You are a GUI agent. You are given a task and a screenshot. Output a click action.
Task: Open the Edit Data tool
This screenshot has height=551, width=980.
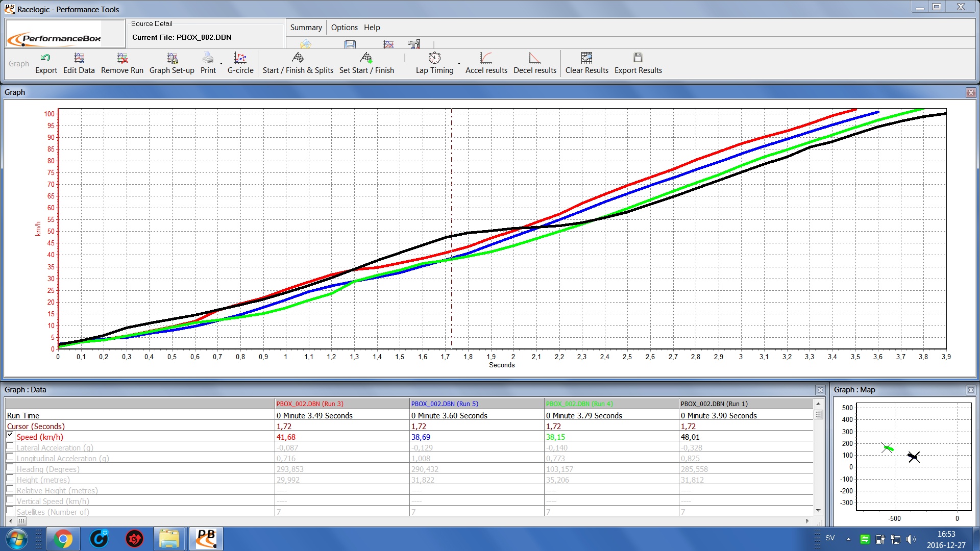79,63
